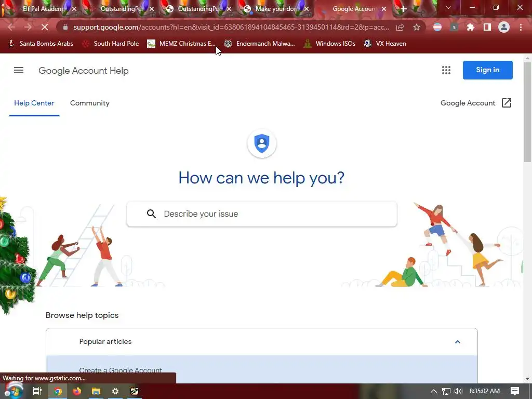This screenshot has width=532, height=399.
Task: Toggle the browser side panel
Action: (x=487, y=27)
